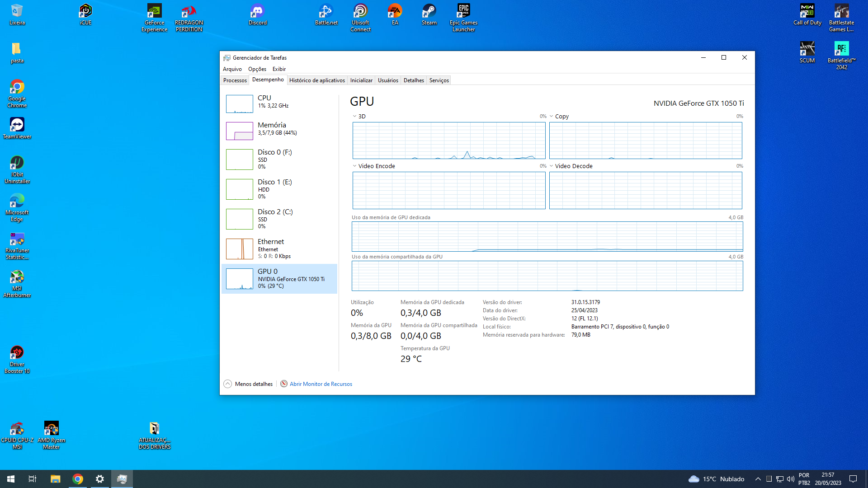The height and width of the screenshot is (488, 868).
Task: Open IObit Uninstaller shortcut
Action: 17,169
